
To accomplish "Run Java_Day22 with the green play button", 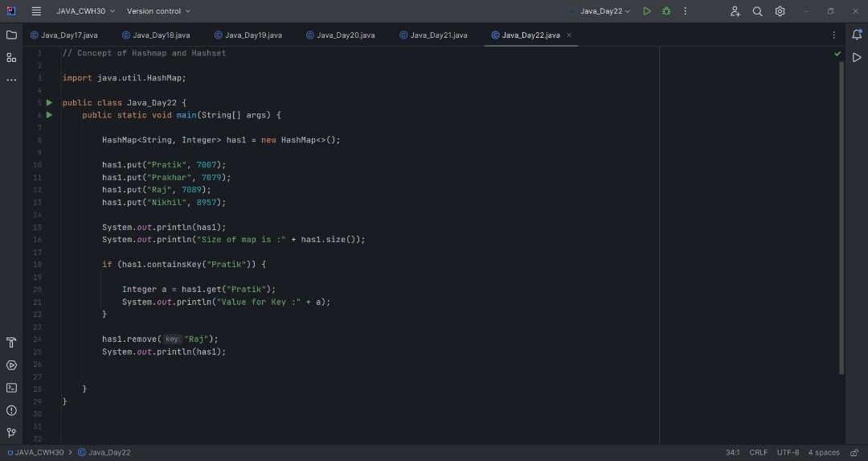I will [646, 11].
